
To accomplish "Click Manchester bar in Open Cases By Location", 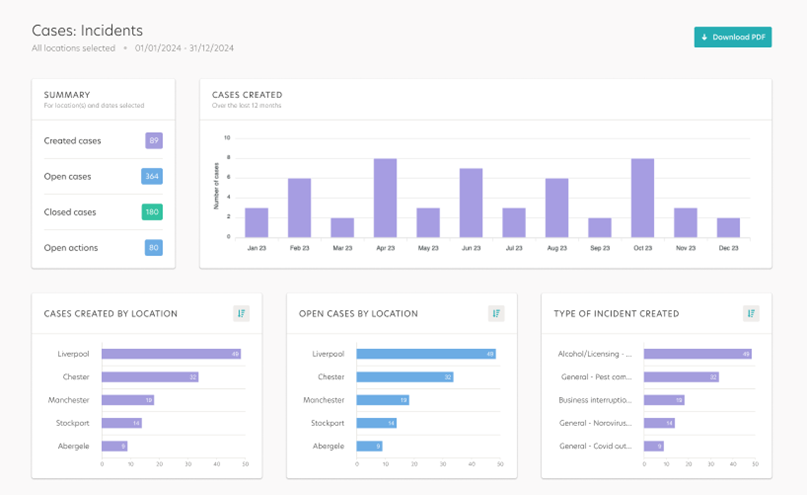I will click(x=383, y=400).
